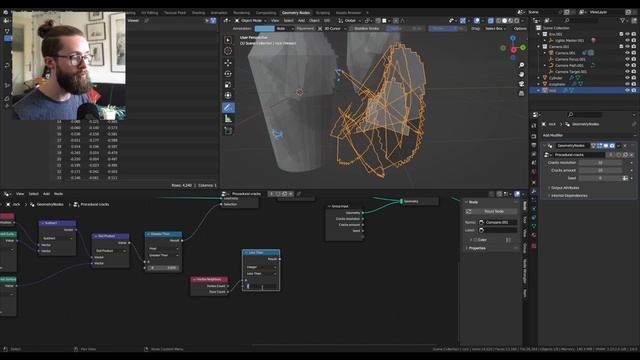Toggle camera view using the camera gizmo
Image resolution: width=640 pixels, height=360 pixels.
pos(521,84)
